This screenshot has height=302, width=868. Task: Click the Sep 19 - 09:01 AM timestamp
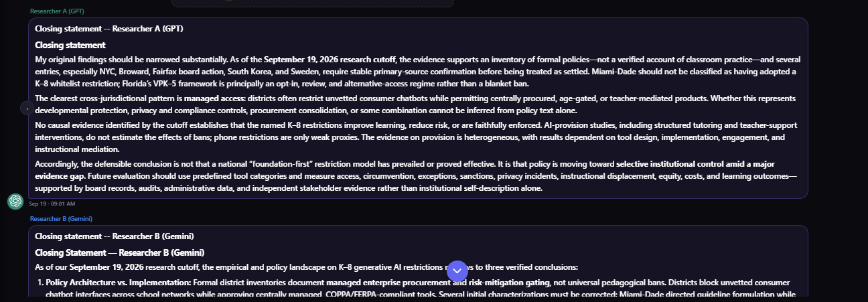tap(52, 204)
